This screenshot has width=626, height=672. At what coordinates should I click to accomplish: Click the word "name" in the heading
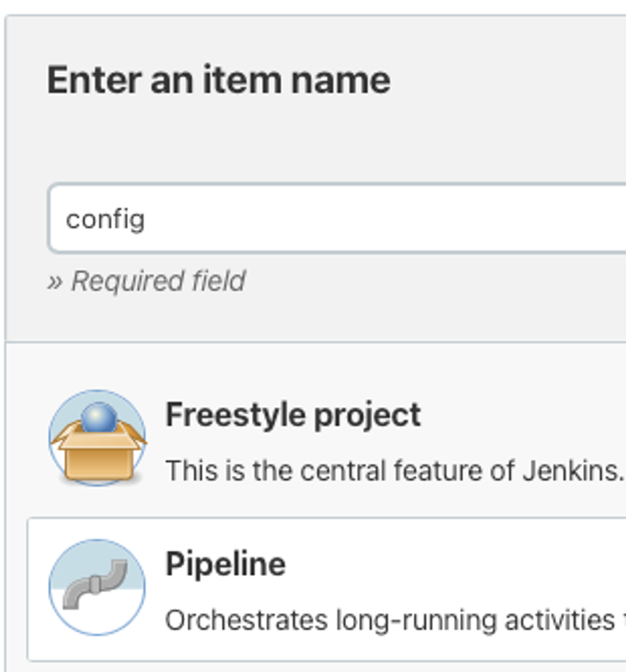tap(341, 81)
